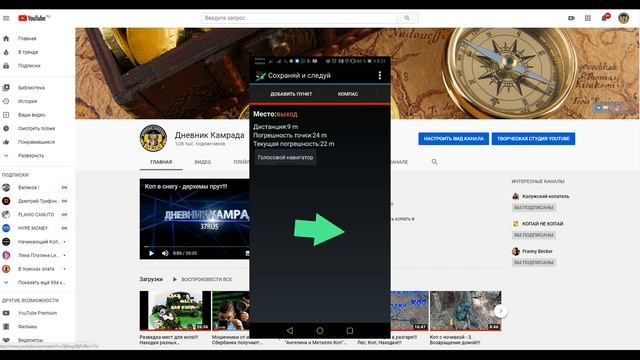Click the Дневник Камрада channel avatar
640x360 pixels.
tap(153, 138)
